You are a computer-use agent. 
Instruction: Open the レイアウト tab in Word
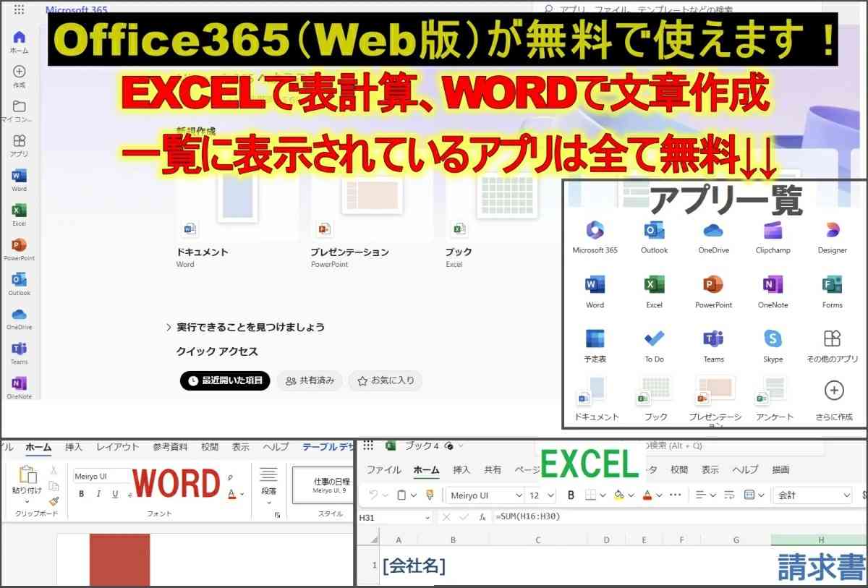point(117,447)
